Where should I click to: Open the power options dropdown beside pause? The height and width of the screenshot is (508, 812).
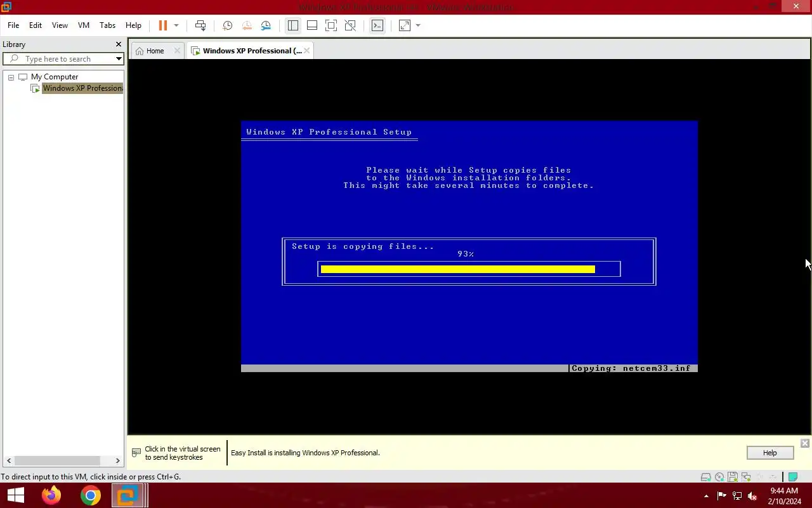[x=176, y=25]
